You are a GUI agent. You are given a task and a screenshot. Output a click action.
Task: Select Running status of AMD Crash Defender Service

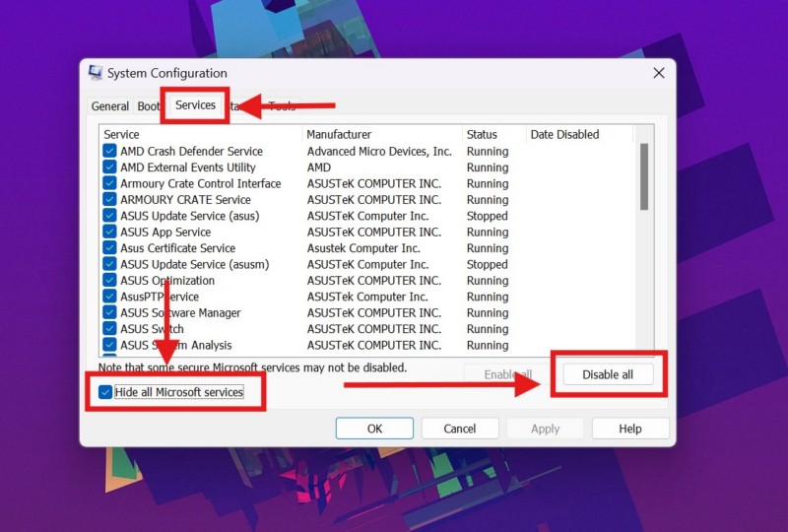pos(488,151)
